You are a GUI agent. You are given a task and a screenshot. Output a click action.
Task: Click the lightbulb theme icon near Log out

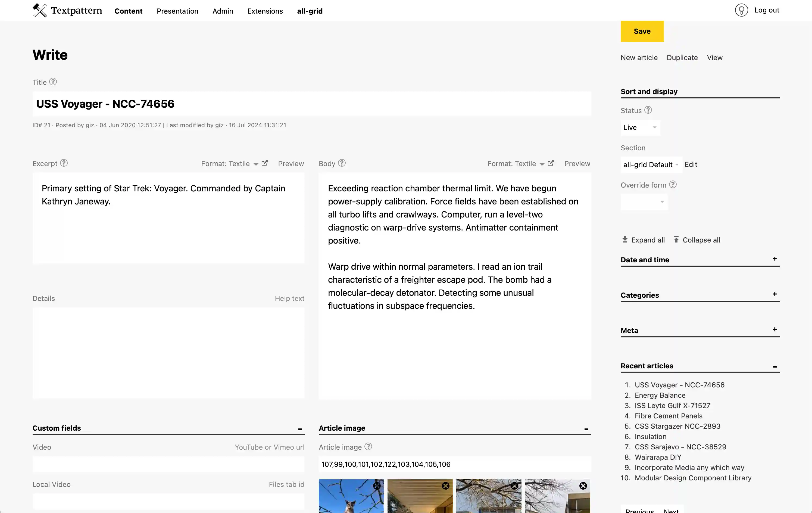pos(741,10)
